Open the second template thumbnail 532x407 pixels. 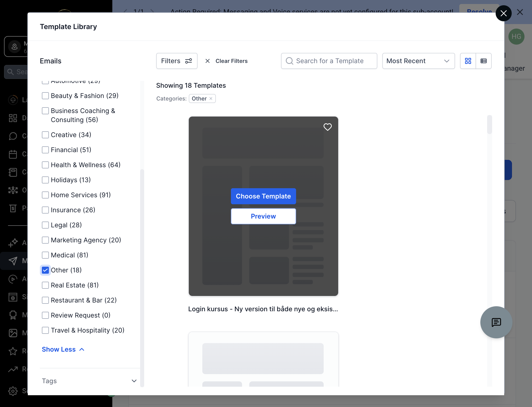coord(263,359)
